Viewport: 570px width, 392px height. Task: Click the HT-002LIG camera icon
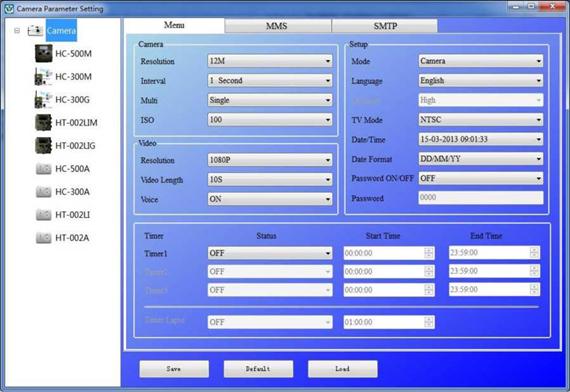pos(44,145)
